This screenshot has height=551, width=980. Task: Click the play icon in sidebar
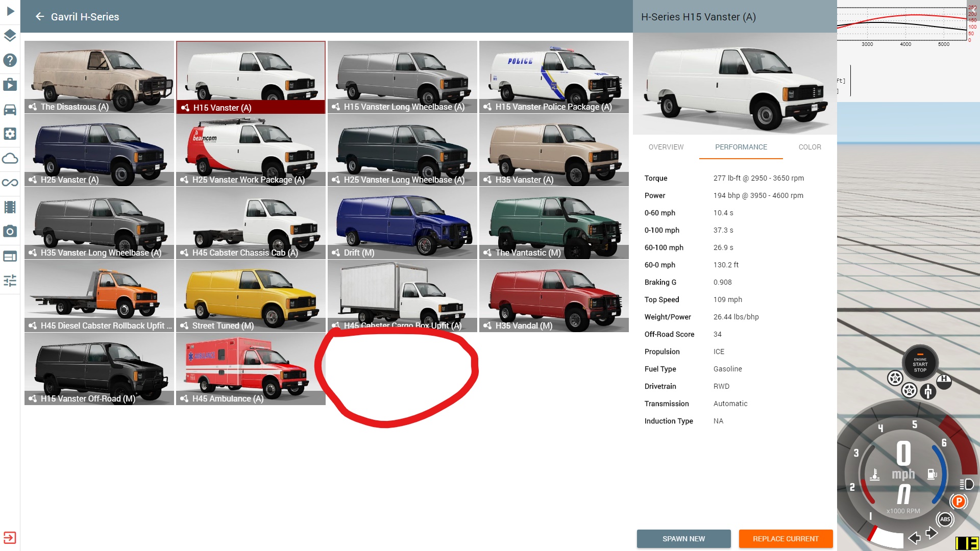[10, 11]
